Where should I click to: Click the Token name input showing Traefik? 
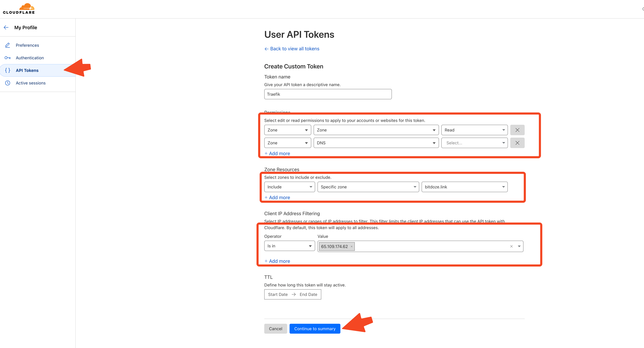[x=328, y=94]
